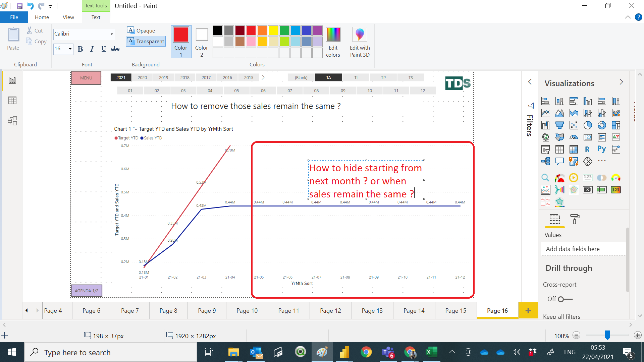
Task: Open Edit colors dialog
Action: pos(333,42)
